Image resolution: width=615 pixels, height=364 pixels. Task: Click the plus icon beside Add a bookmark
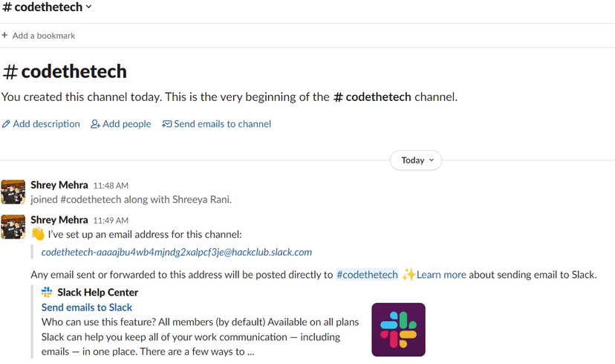click(4, 36)
